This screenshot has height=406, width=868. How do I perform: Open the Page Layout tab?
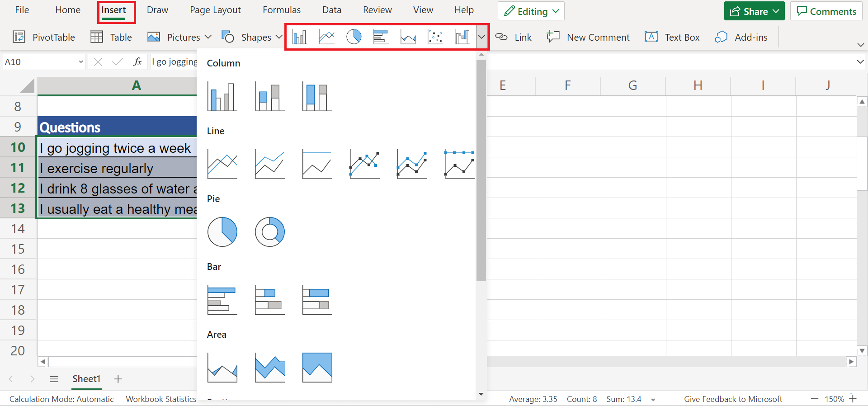click(215, 10)
